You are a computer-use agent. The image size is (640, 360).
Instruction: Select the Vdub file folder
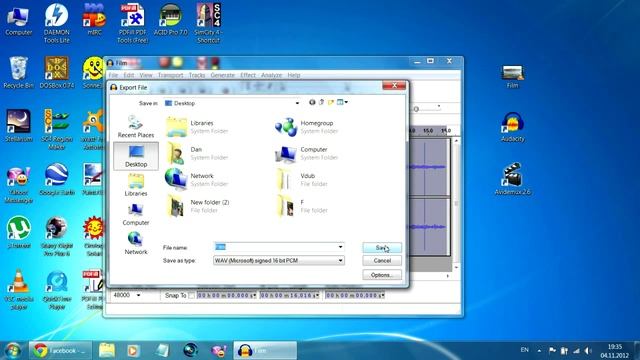point(302,180)
